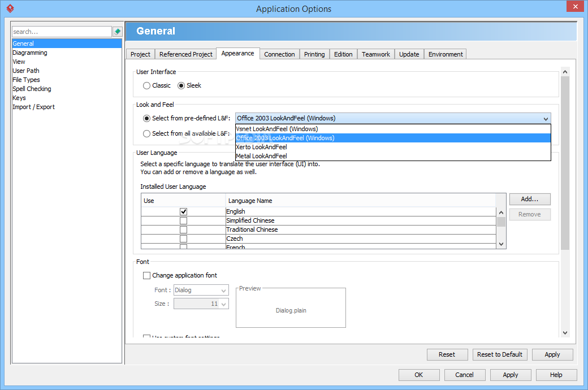Switch to the Update tab
This screenshot has height=390, width=588.
(409, 54)
